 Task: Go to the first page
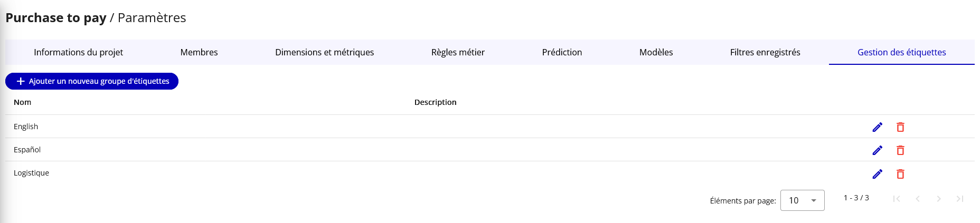[897, 199]
